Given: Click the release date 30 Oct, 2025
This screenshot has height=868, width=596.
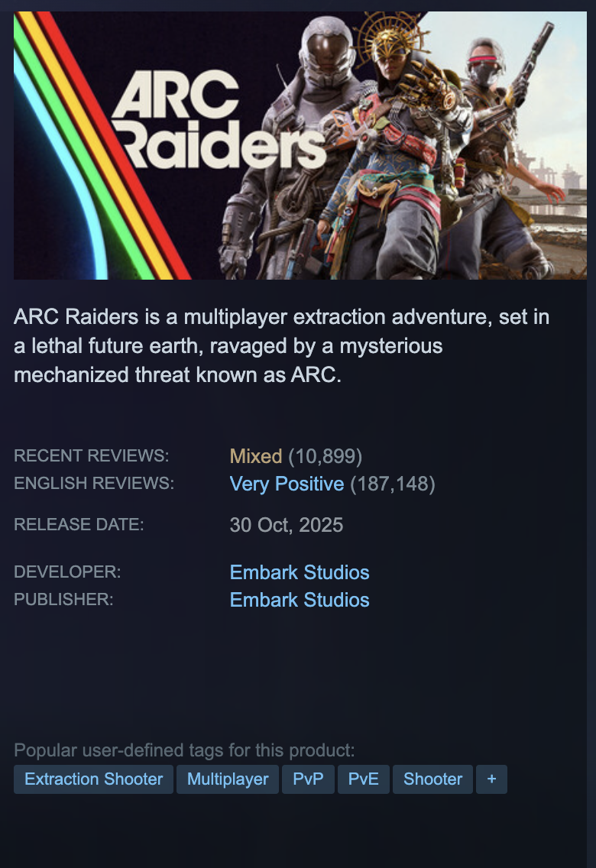Looking at the screenshot, I should [x=286, y=525].
